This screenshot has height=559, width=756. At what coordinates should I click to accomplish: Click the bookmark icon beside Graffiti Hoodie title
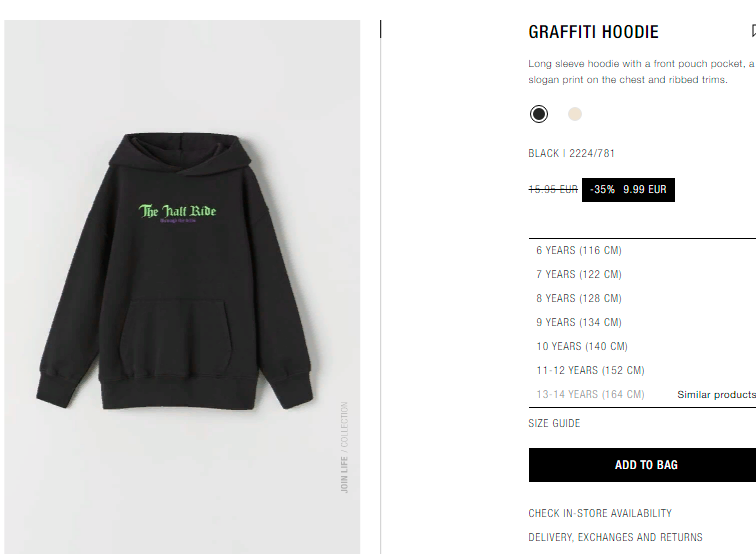tap(753, 31)
